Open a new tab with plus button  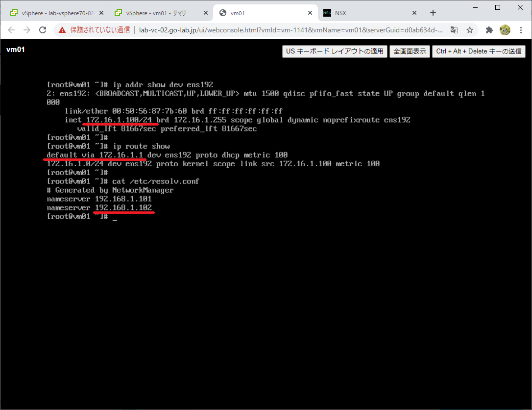click(433, 13)
